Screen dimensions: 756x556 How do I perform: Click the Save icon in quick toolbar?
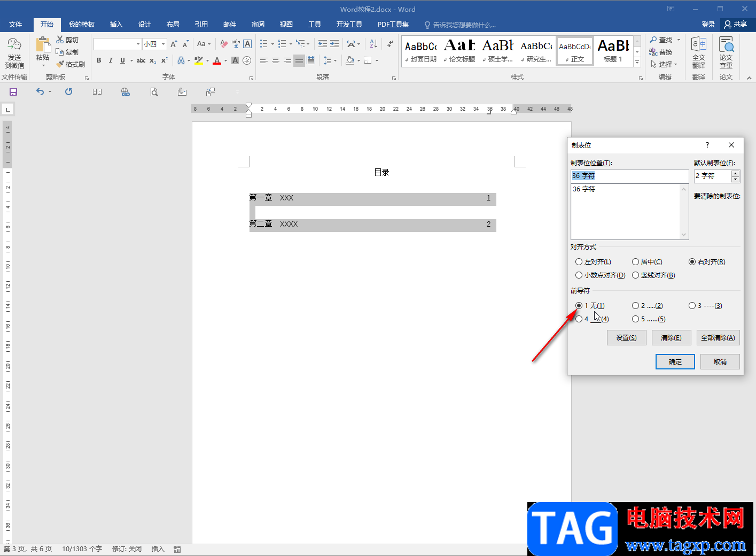[13, 92]
